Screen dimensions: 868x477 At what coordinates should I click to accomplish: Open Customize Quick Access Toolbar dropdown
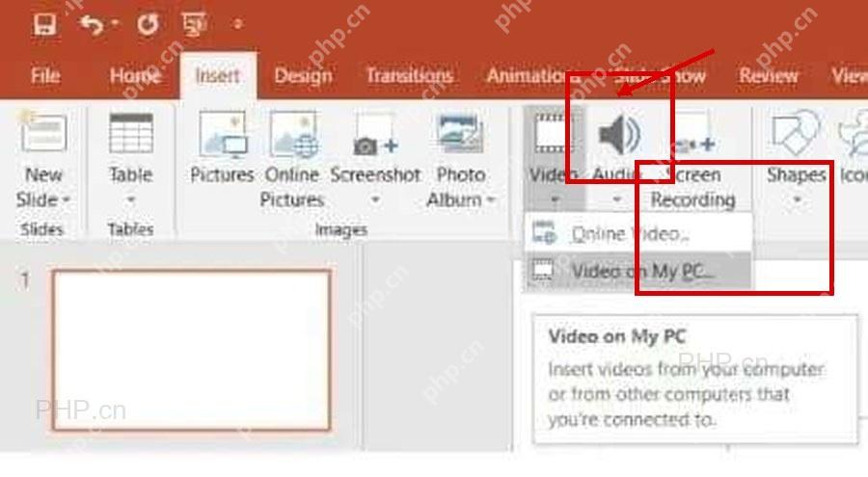(238, 24)
